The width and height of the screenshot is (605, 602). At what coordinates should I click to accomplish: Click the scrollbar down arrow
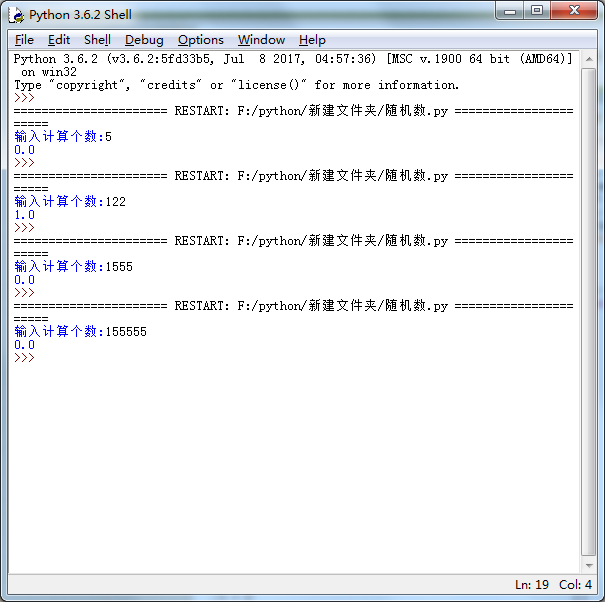pos(589,566)
